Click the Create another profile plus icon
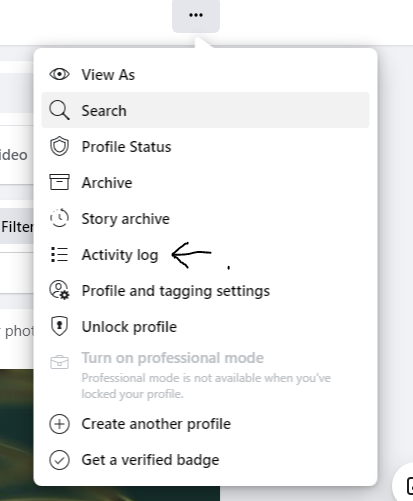 click(x=59, y=424)
